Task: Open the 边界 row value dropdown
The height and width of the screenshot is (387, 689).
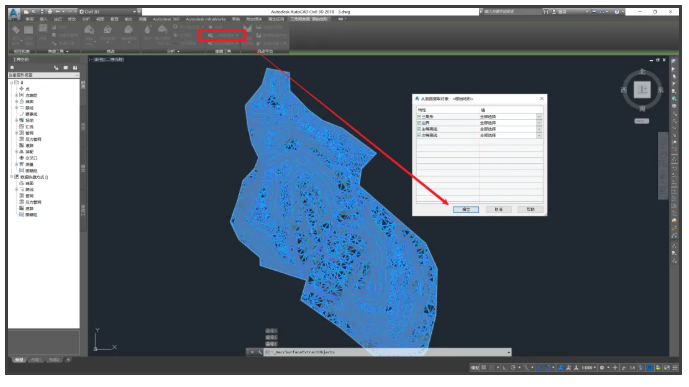Action: (x=539, y=123)
